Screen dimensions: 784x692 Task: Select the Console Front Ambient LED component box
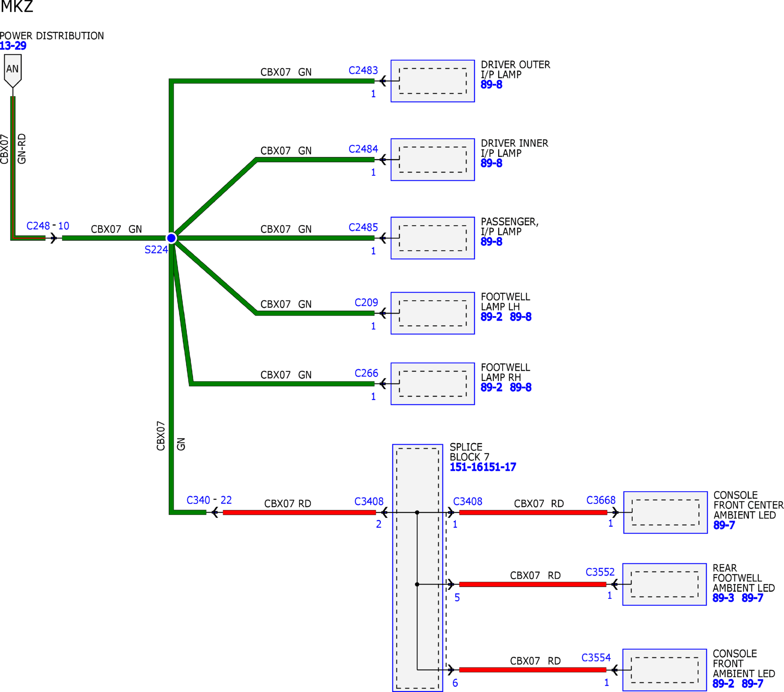point(665,670)
